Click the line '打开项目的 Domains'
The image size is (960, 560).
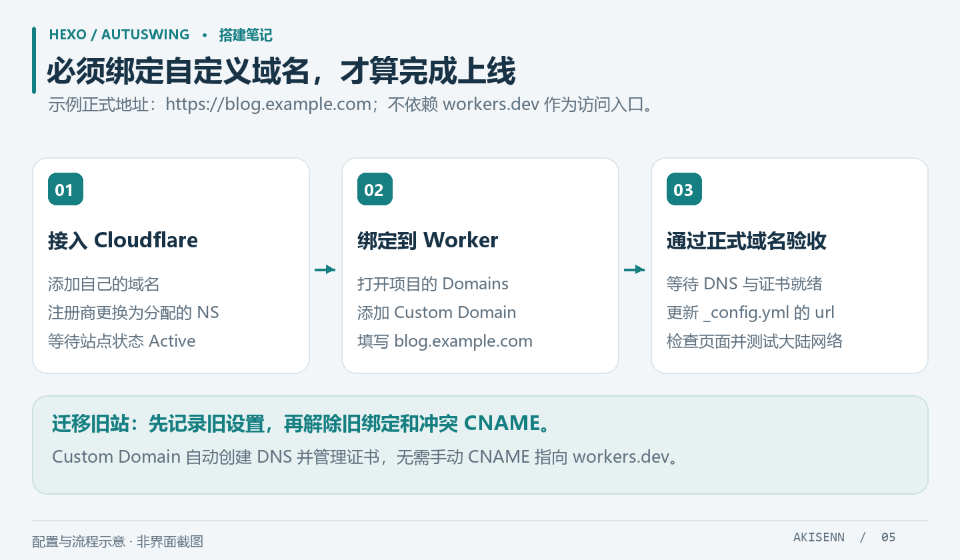coord(433,284)
